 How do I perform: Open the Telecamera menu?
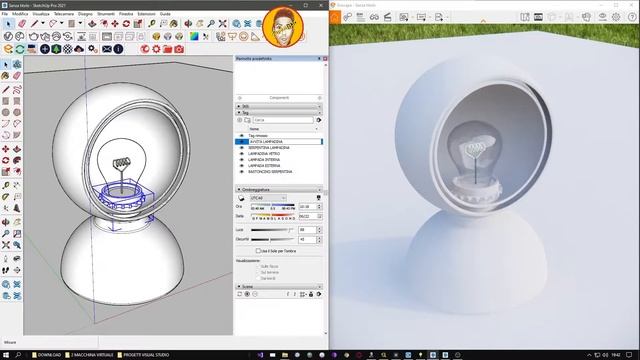pos(64,14)
